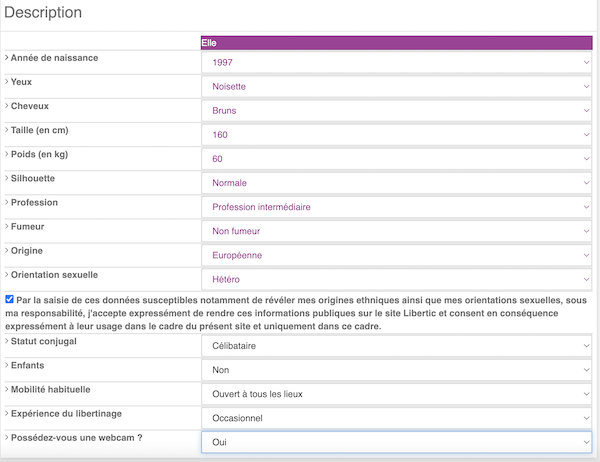Open the Enfants dropdown showing Non
The height and width of the screenshot is (462, 600).
(x=397, y=369)
